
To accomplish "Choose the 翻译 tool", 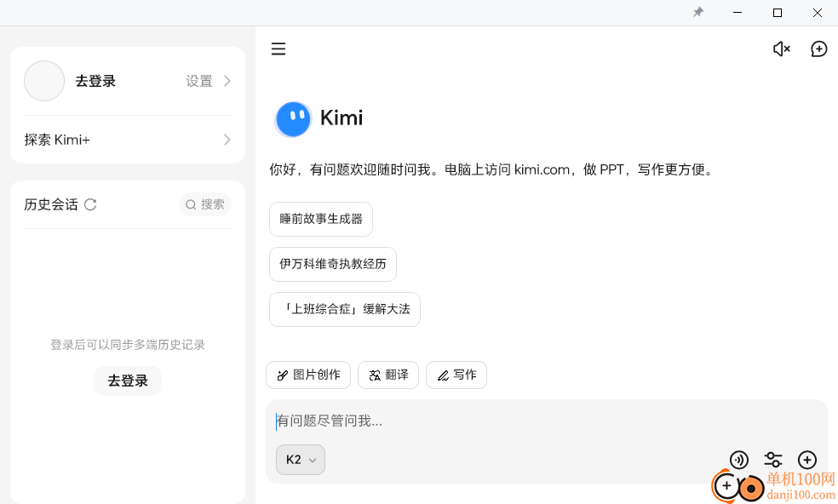I will (388, 375).
